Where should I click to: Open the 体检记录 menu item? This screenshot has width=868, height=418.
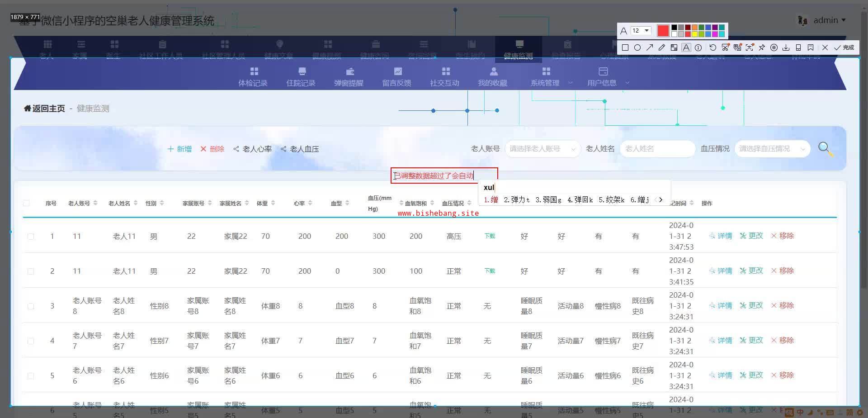(x=253, y=77)
